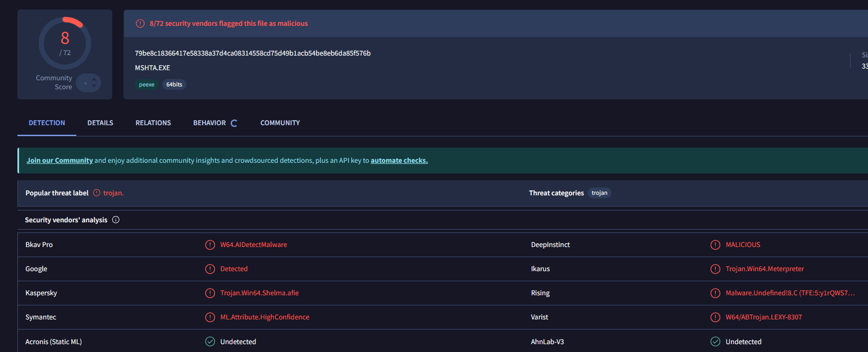Click the peexe tag
868x352 pixels.
pyautogui.click(x=147, y=85)
